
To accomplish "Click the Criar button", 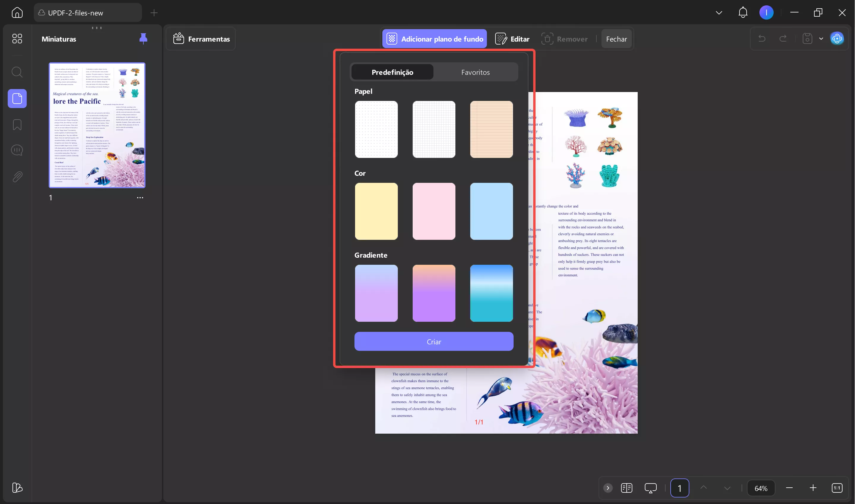I will click(x=434, y=342).
